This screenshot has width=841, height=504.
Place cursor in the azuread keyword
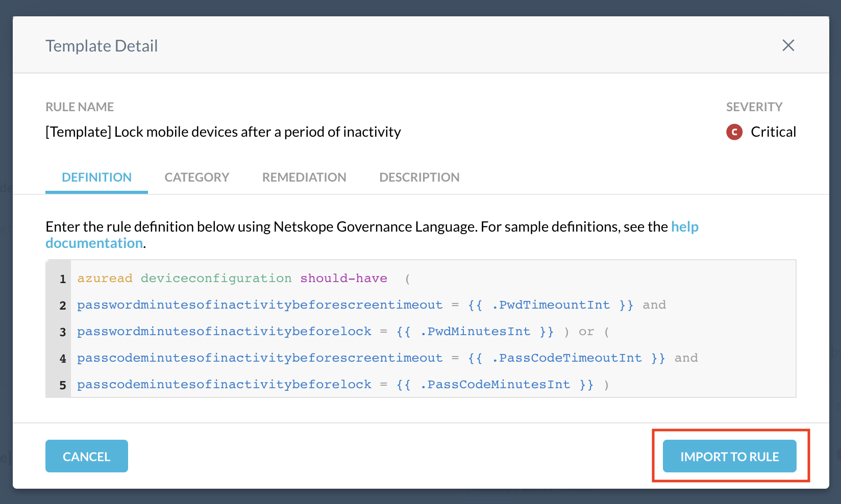pos(105,279)
